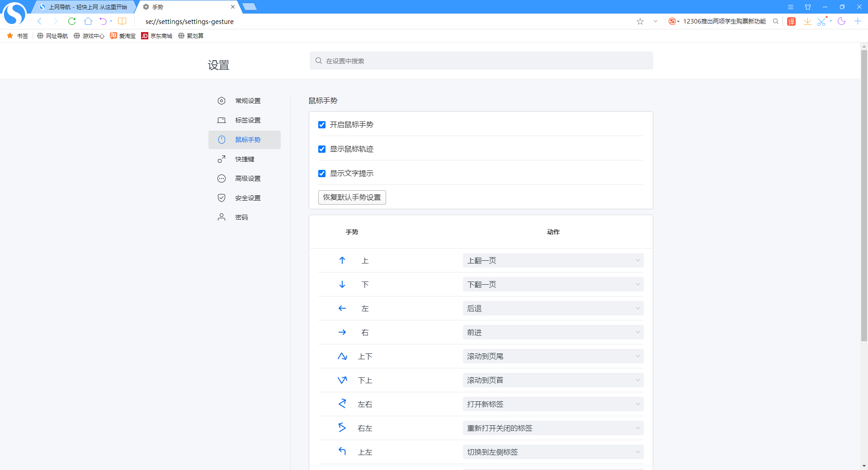Switch to the 上网导航 tab
Image resolution: width=868 pixels, height=470 pixels.
coord(84,7)
